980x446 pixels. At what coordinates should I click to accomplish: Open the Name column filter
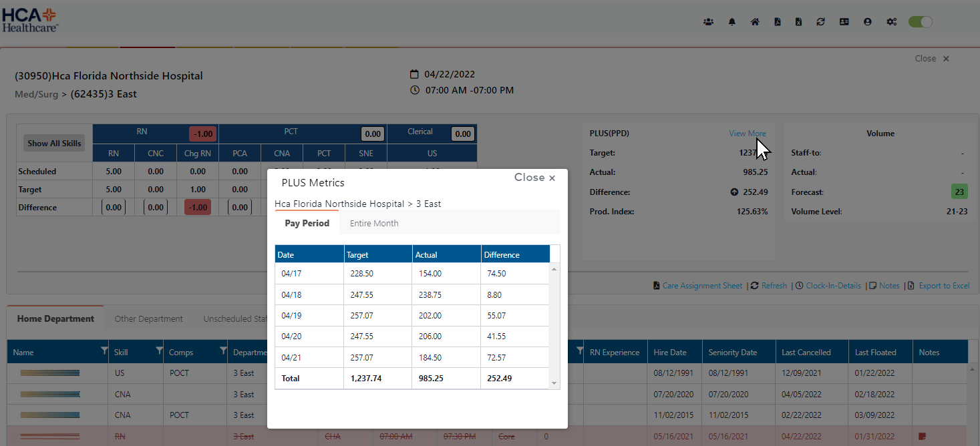[x=104, y=351]
